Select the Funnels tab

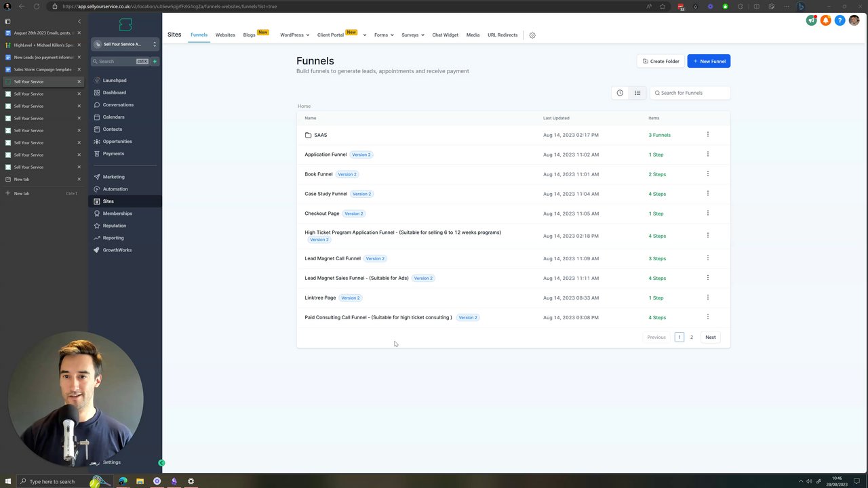coord(199,35)
